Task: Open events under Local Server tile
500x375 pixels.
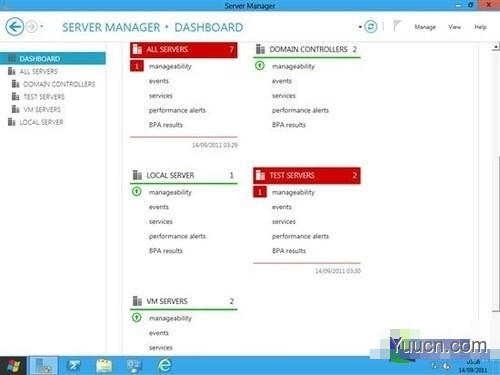Action: [x=159, y=207]
